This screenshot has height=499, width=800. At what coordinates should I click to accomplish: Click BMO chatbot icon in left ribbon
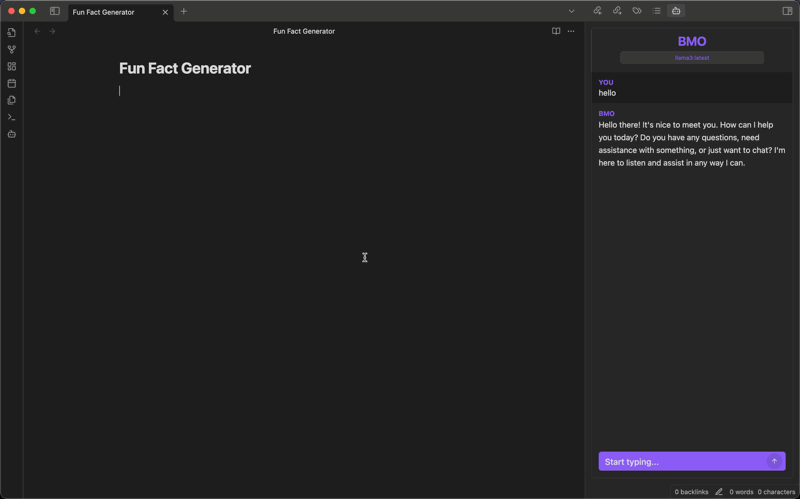[x=12, y=134]
